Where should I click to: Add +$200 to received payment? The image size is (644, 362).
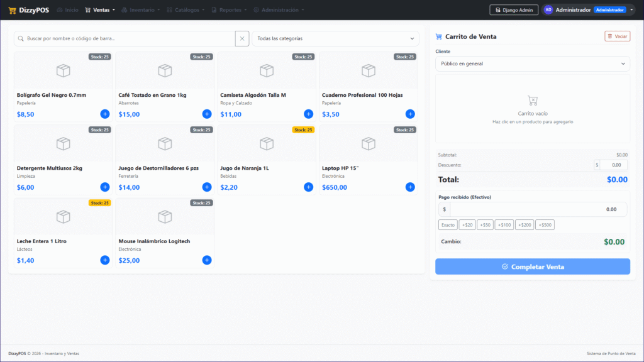(x=525, y=225)
